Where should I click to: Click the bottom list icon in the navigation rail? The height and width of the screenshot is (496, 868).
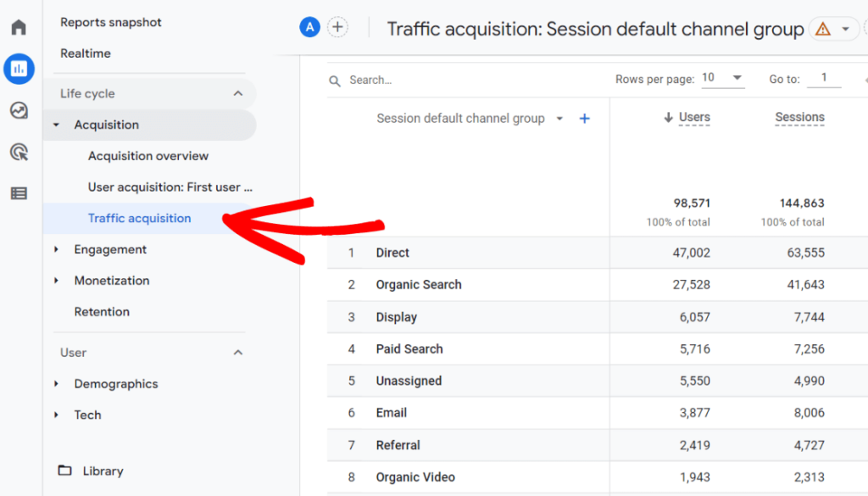[x=19, y=193]
